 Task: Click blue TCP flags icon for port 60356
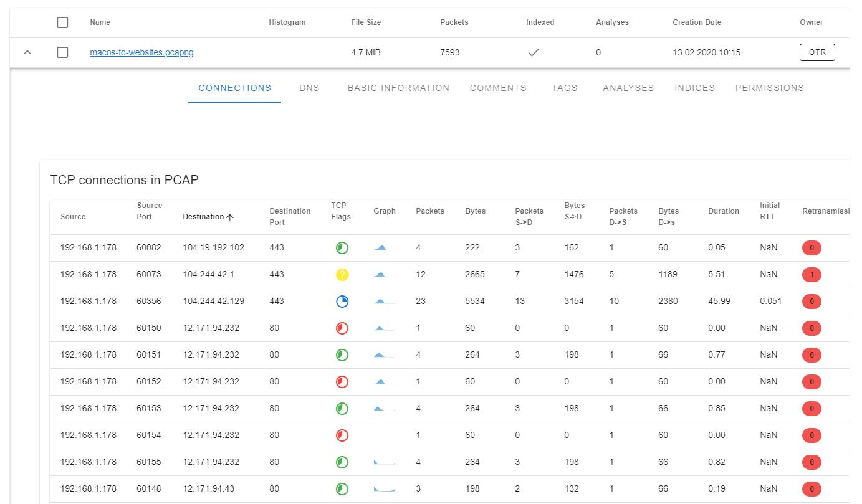342,302
